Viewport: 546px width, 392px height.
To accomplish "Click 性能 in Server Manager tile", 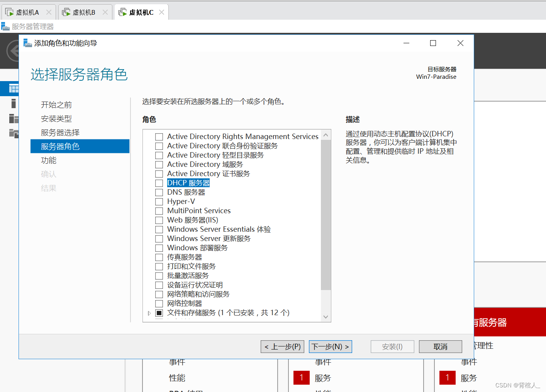I will pyautogui.click(x=177, y=378).
